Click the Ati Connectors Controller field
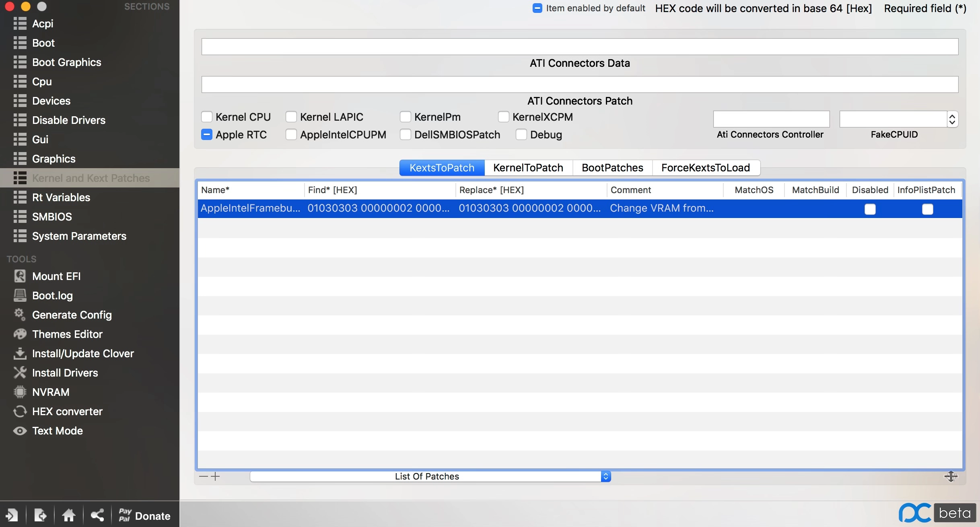This screenshot has height=527, width=980. pos(771,119)
